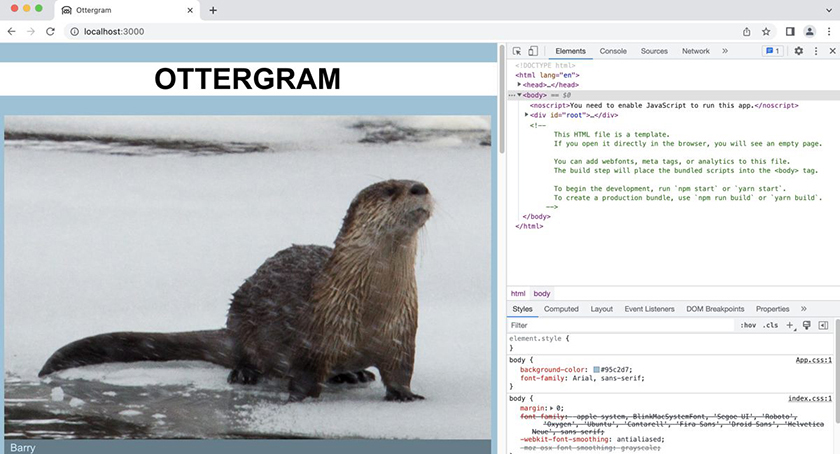Click the OTTERGRAM page heading
This screenshot has height=454, width=840.
click(x=248, y=79)
